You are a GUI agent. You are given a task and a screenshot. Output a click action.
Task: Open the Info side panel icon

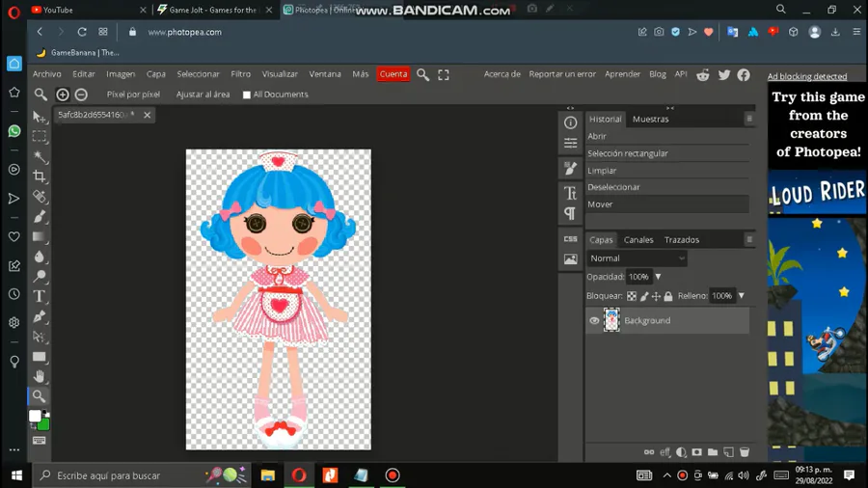pos(570,122)
